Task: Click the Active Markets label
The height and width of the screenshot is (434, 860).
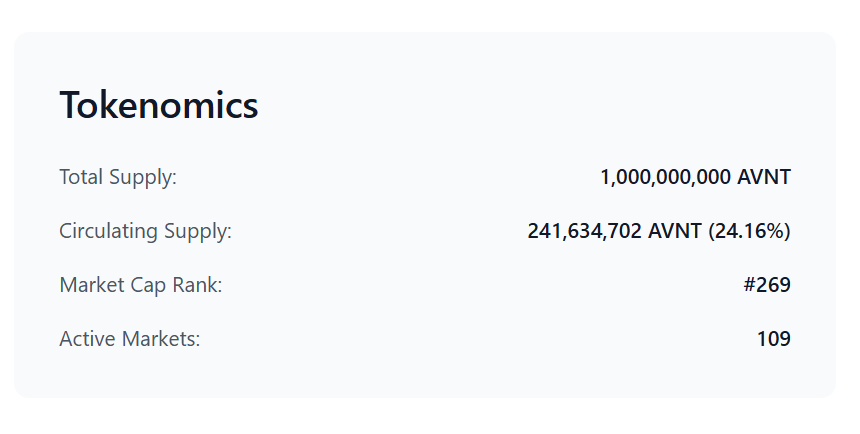Action: 129,339
